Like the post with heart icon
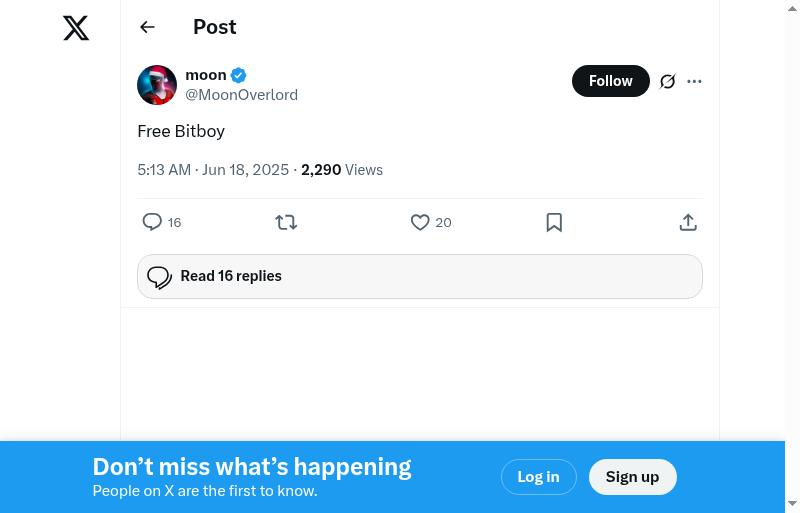The width and height of the screenshot is (800, 513). tap(420, 222)
